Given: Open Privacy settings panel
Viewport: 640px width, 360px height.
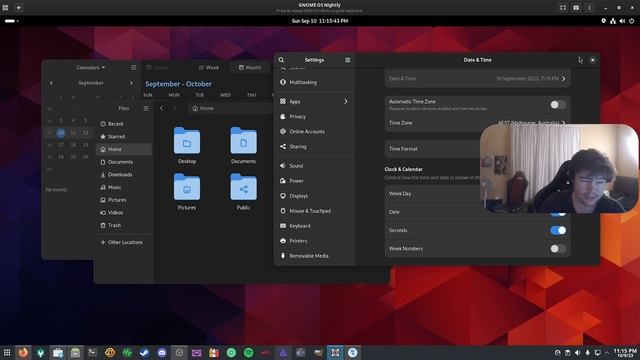Looking at the screenshot, I should [x=314, y=117].
